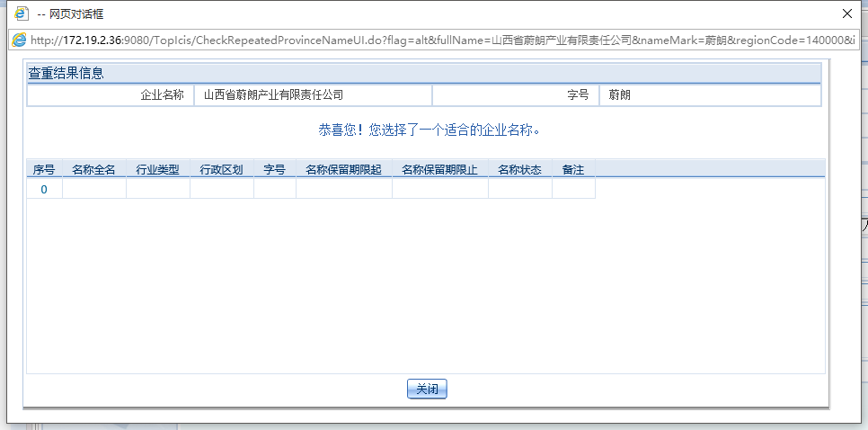Screen dimensions: 868x430
Task: Select the row number 0 cell
Action: click(x=44, y=190)
